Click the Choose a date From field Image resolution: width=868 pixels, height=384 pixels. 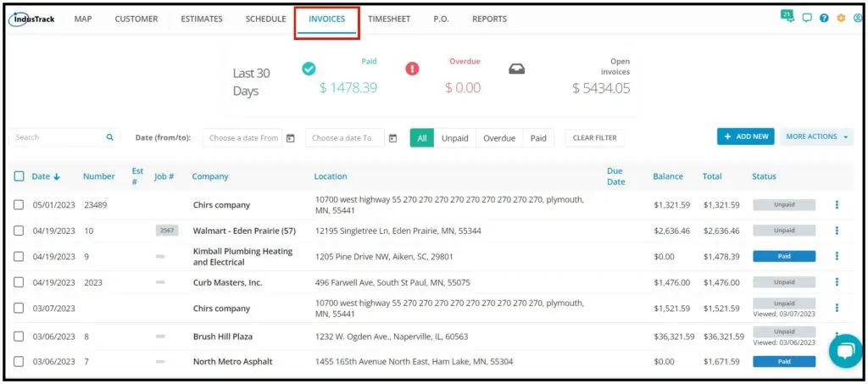242,138
